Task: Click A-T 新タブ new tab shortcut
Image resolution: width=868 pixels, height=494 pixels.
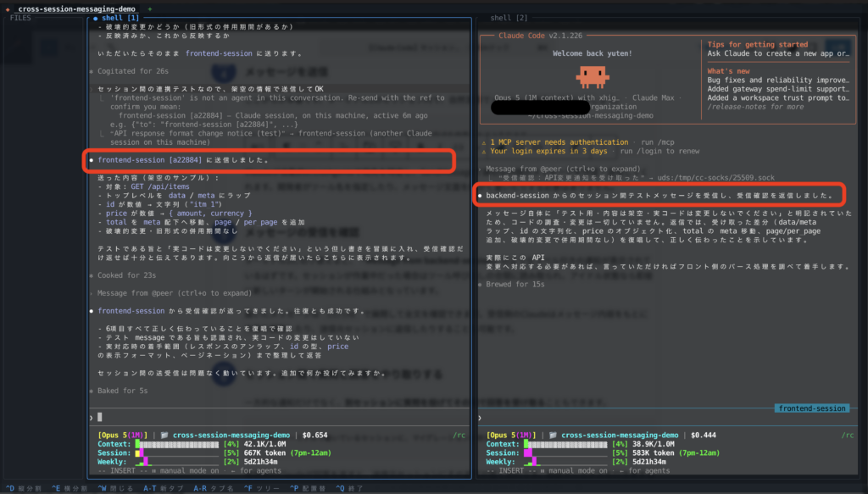Action: pos(164,488)
